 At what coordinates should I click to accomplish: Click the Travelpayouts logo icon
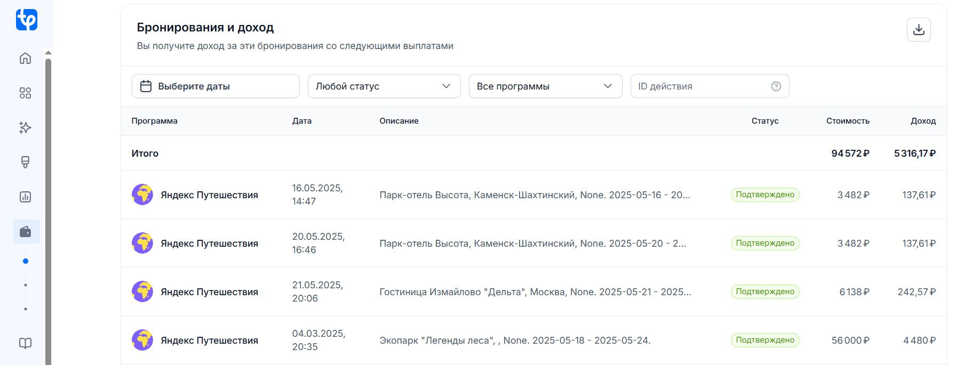click(26, 20)
